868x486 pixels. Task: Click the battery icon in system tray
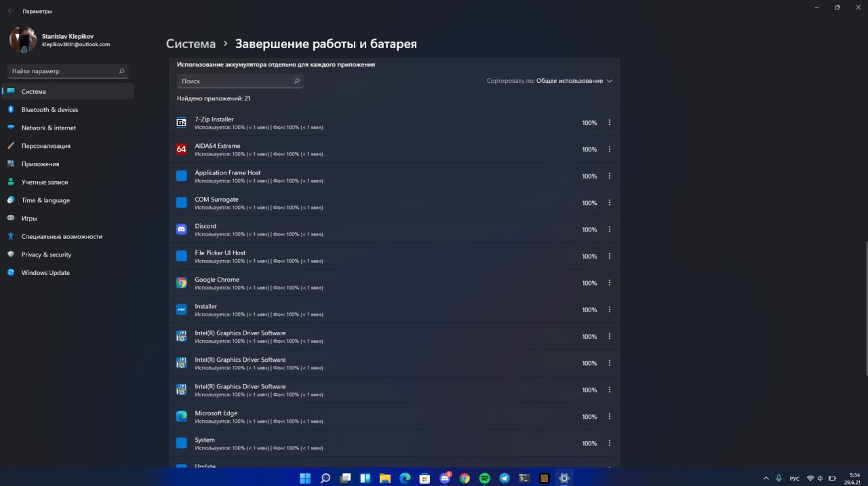[x=832, y=479]
